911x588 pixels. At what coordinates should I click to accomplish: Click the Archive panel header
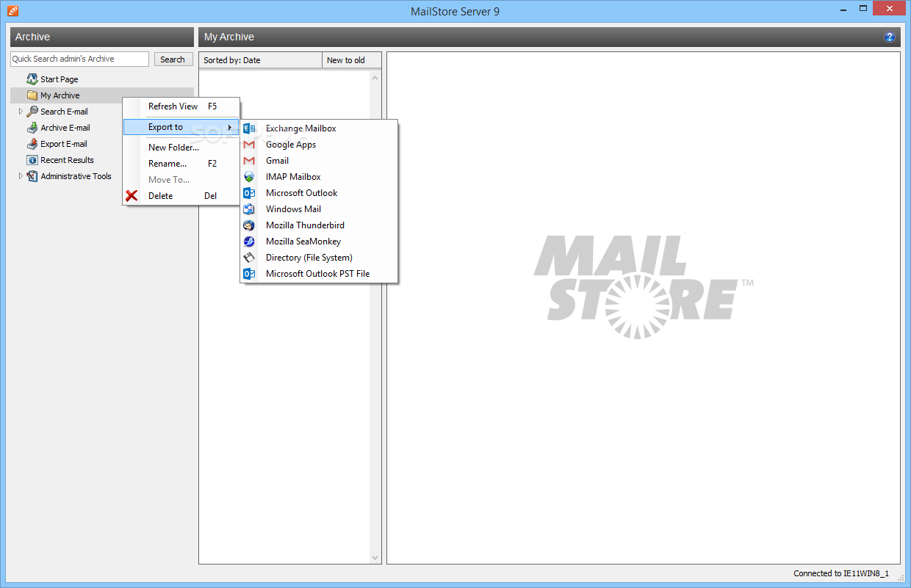102,37
